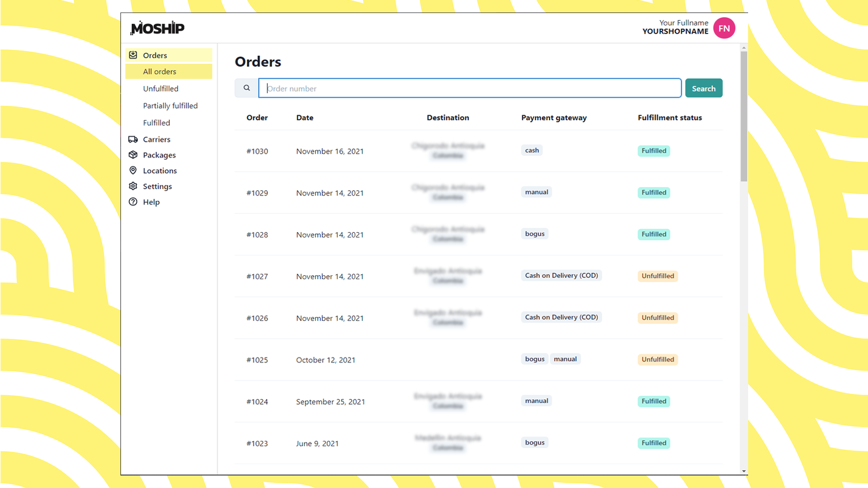Go to Carriers page
Viewport: 868px width, 488px height.
pyautogui.click(x=156, y=139)
